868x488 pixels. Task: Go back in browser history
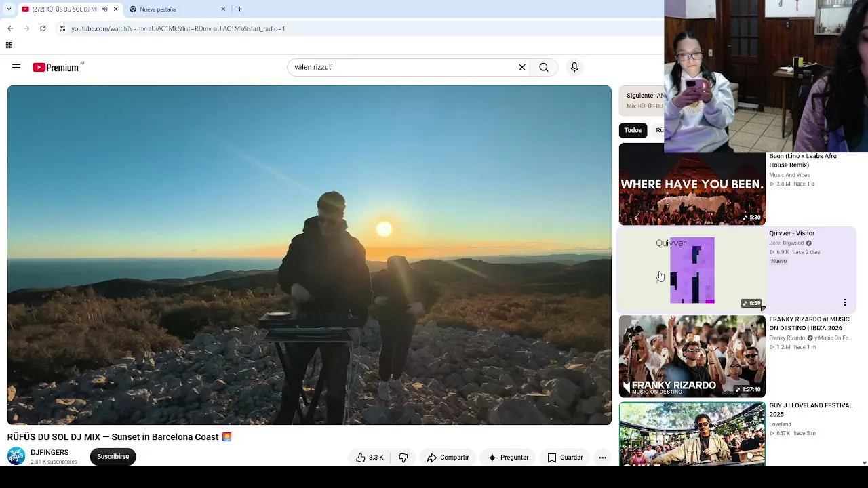[x=10, y=28]
